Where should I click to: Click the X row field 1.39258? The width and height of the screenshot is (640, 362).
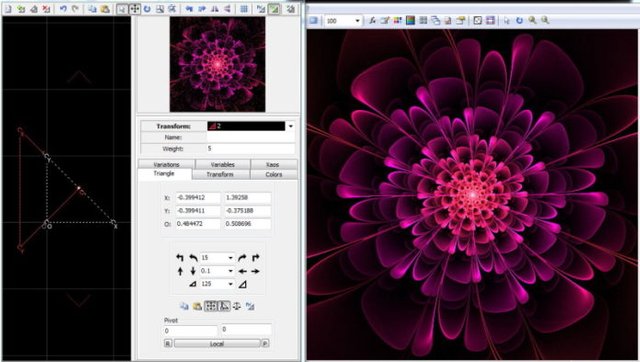247,198
